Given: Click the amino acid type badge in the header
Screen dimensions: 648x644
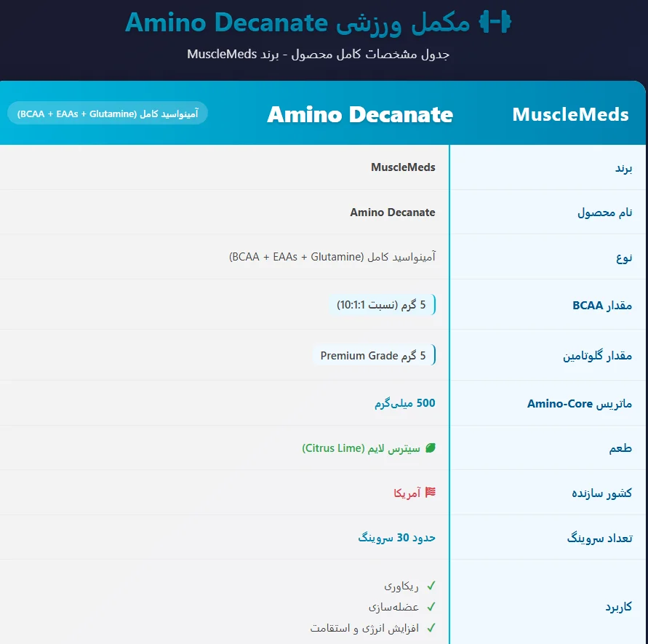Looking at the screenshot, I should [107, 114].
